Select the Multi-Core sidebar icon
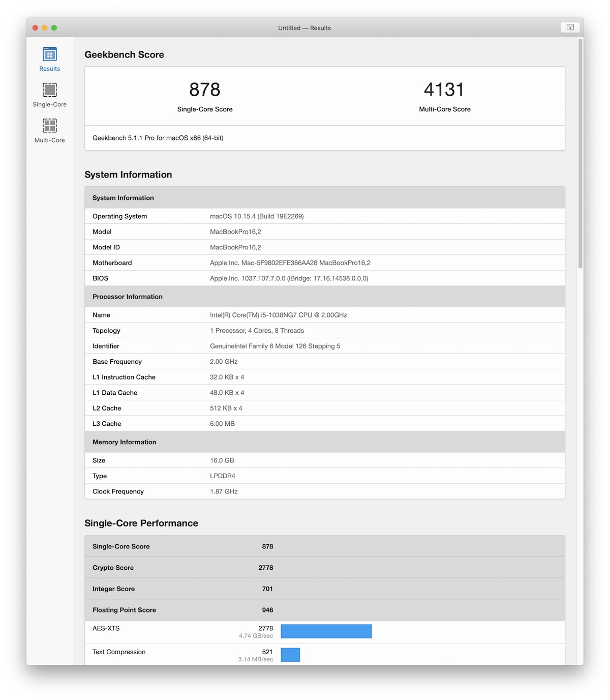 [49, 131]
